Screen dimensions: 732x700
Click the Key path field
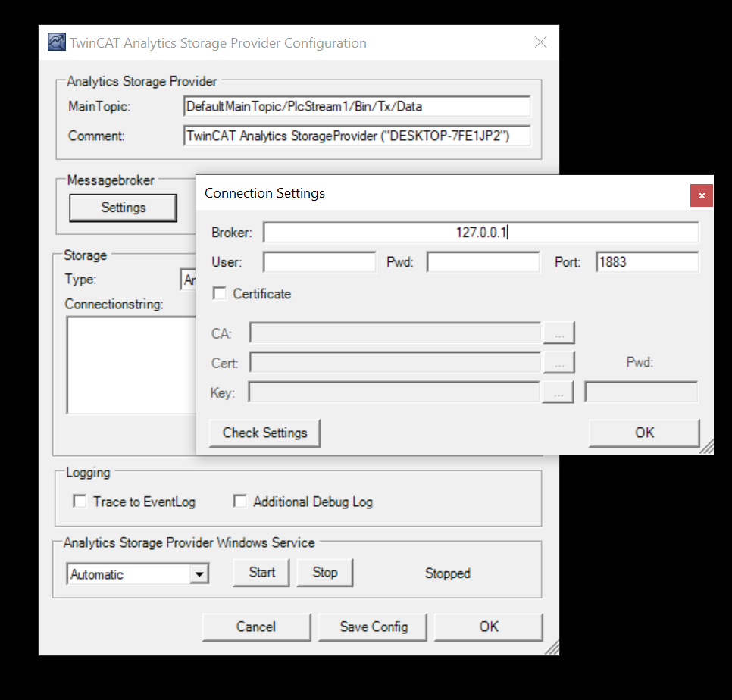click(x=393, y=392)
